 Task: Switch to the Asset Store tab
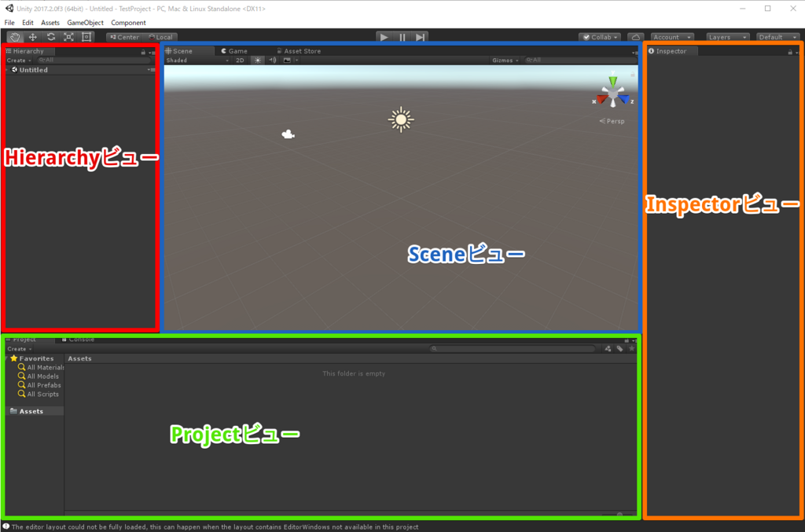coord(299,51)
